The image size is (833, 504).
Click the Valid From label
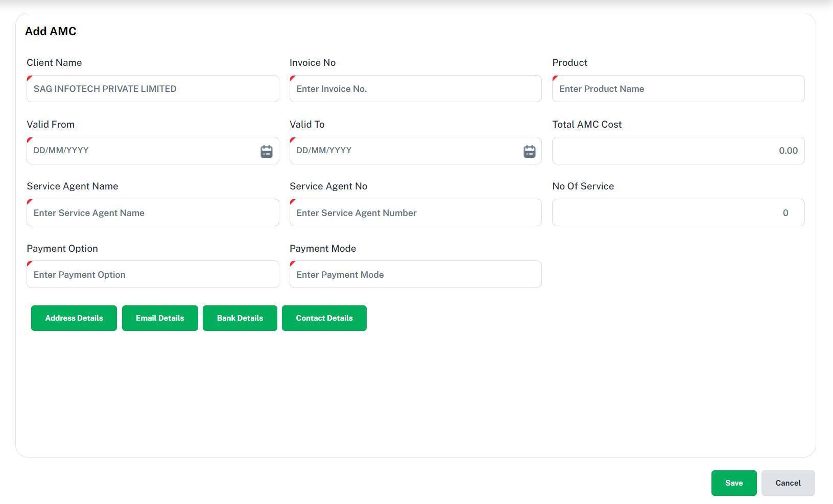[51, 125]
